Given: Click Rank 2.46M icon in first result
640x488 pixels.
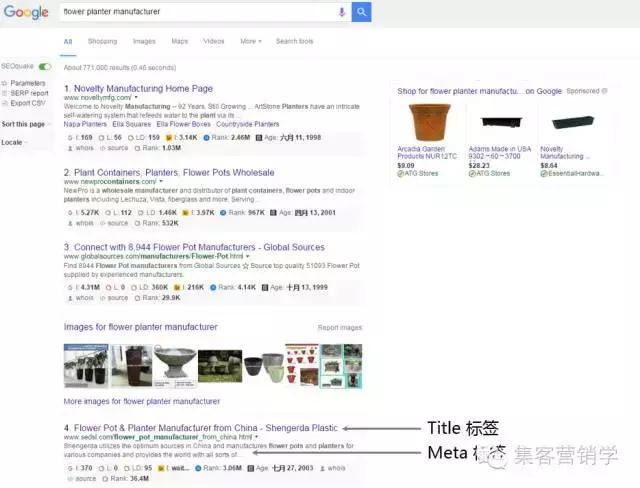Looking at the screenshot, I should (x=207, y=138).
